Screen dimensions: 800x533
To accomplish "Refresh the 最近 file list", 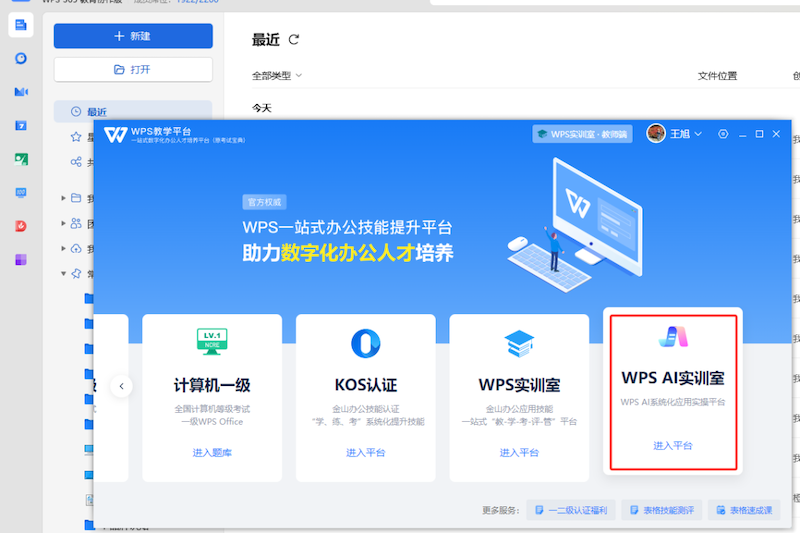I will click(294, 39).
